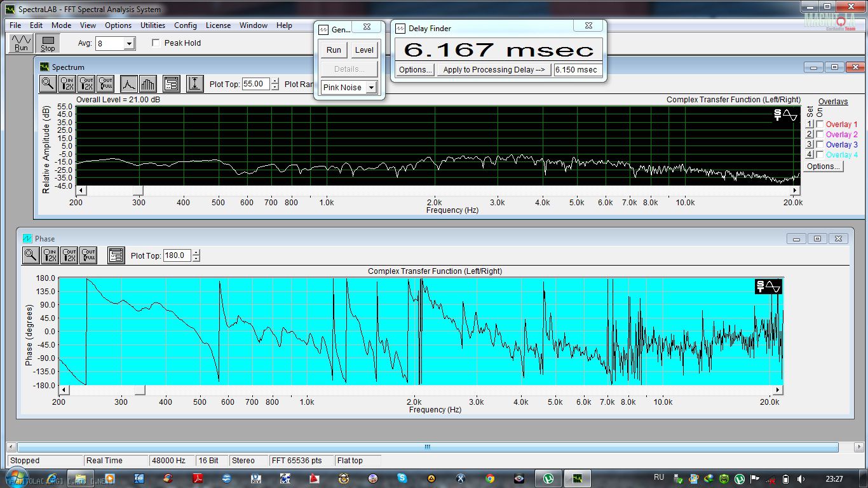Open the View menu
This screenshot has height=488, width=868.
pyautogui.click(x=88, y=25)
